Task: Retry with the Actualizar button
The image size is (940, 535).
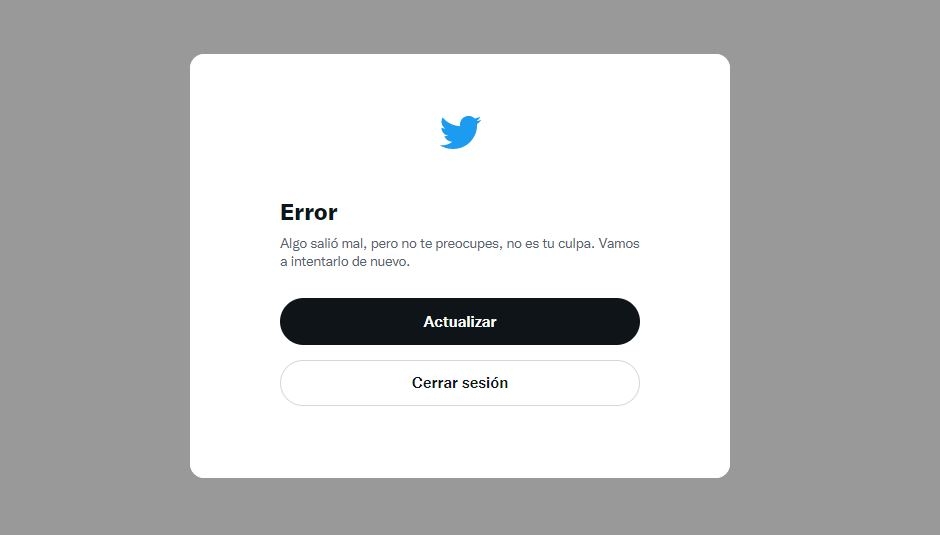Action: [x=460, y=321]
